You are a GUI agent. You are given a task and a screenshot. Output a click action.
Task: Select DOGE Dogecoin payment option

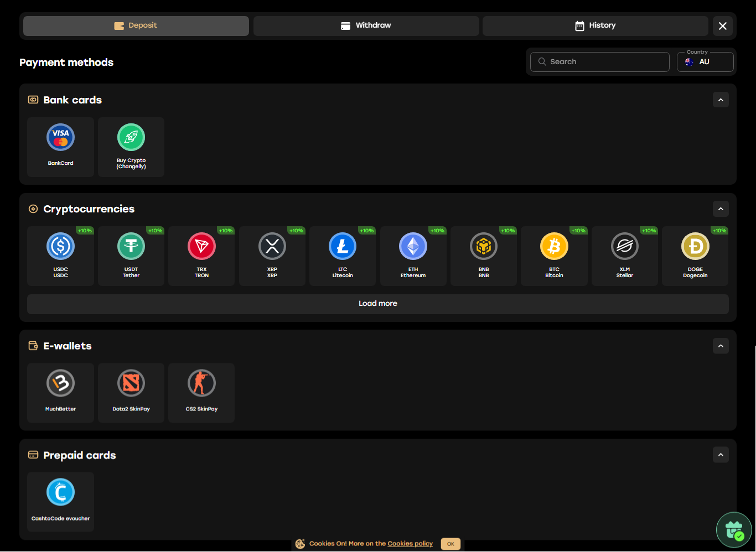695,256
